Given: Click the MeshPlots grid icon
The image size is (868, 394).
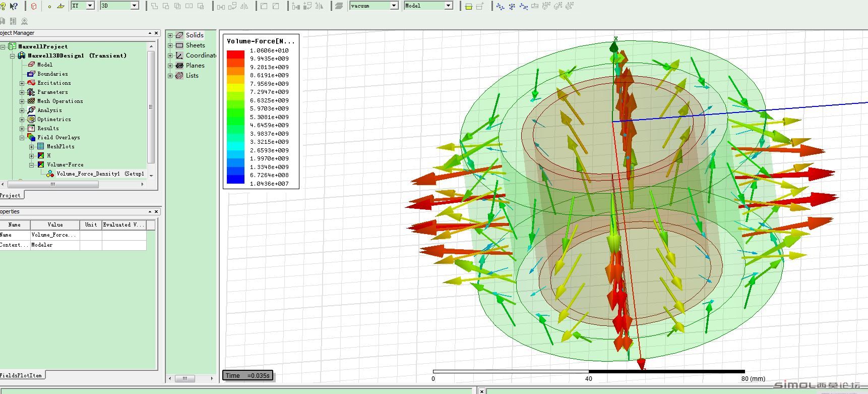Looking at the screenshot, I should click(41, 146).
